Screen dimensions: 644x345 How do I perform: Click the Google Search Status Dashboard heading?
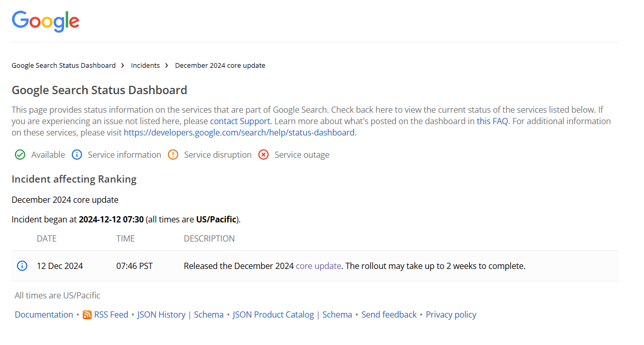tap(99, 90)
